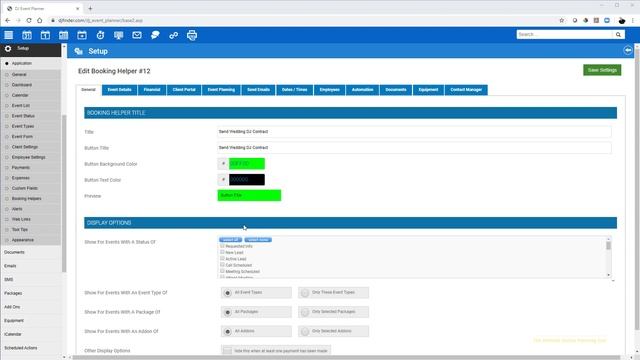Open Event Status in the sidebar
This screenshot has height=360, width=640.
pyautogui.click(x=23, y=116)
